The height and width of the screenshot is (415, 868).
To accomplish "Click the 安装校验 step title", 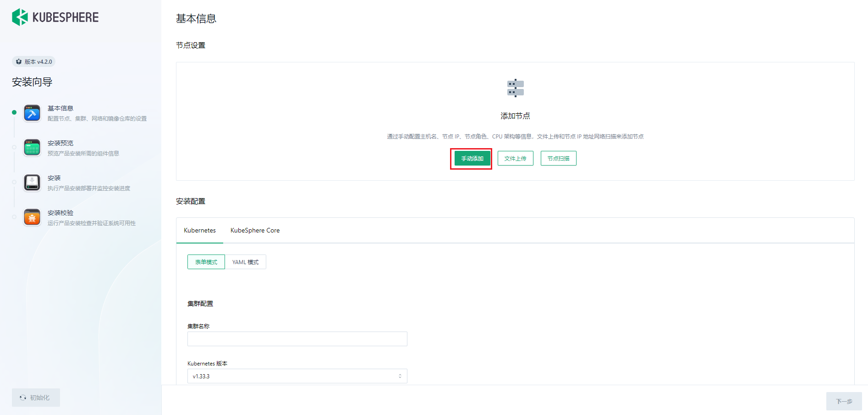I will 60,213.
